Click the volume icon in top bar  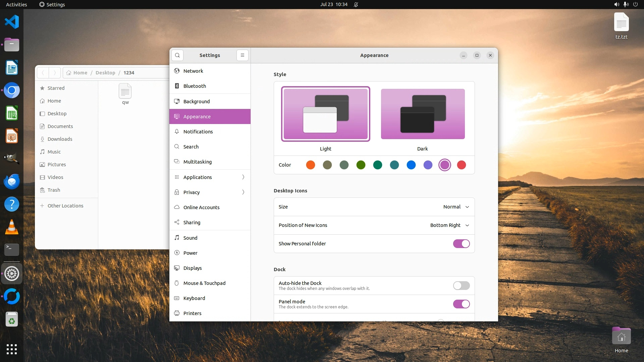coord(616,4)
